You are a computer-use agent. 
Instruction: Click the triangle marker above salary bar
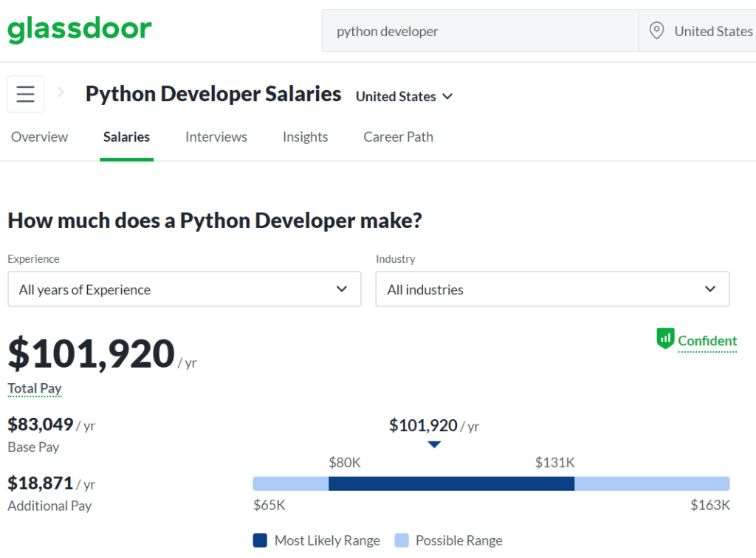[434, 444]
